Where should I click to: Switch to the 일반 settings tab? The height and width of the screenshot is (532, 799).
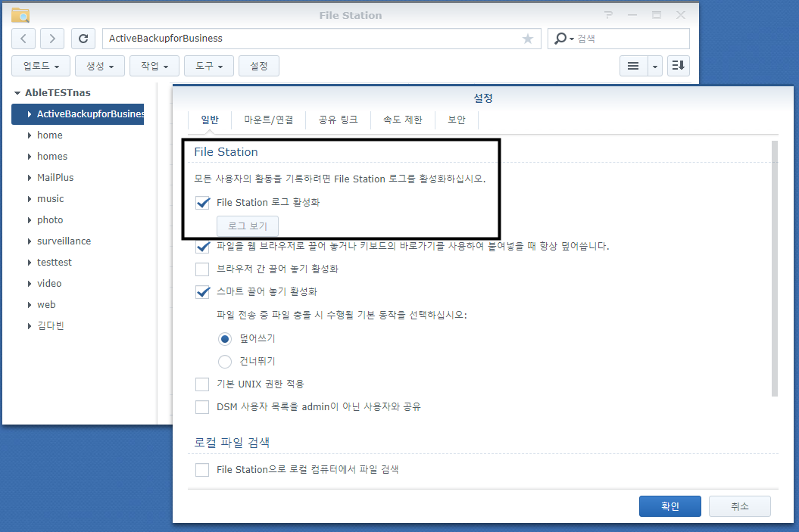coord(210,120)
